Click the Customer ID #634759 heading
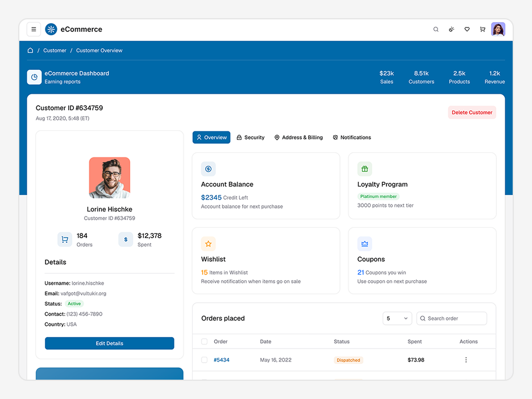 tap(69, 108)
